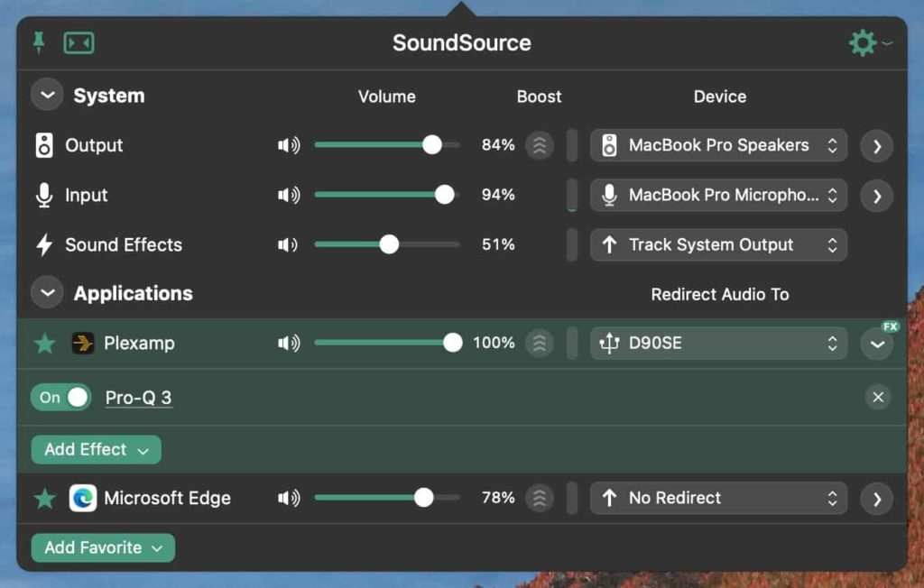Collapse the System section

click(x=47, y=95)
